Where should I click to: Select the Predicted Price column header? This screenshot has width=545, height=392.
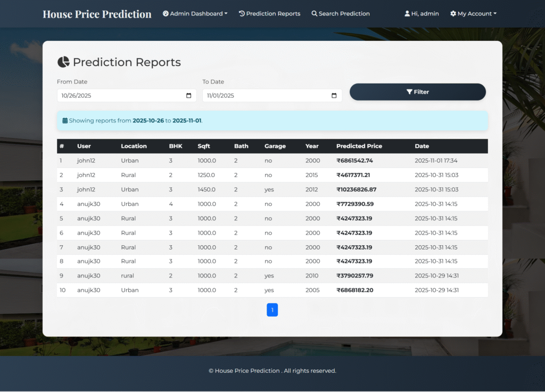(359, 146)
